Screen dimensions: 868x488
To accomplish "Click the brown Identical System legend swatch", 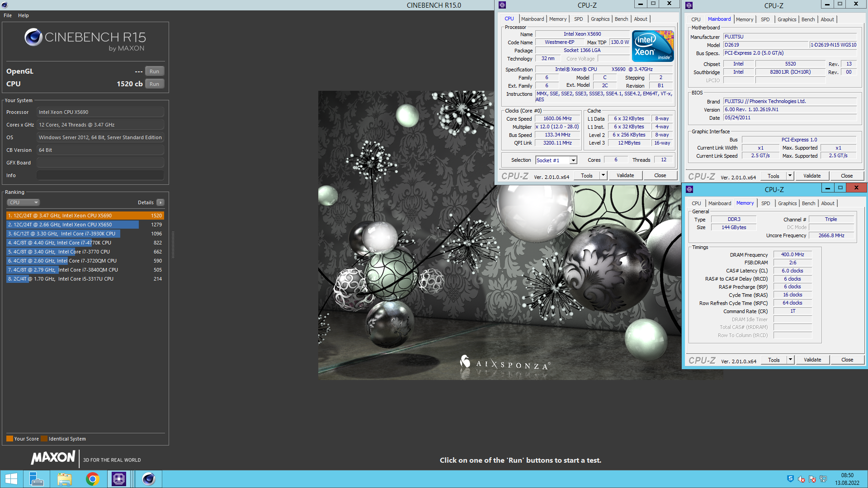I will (x=44, y=439).
